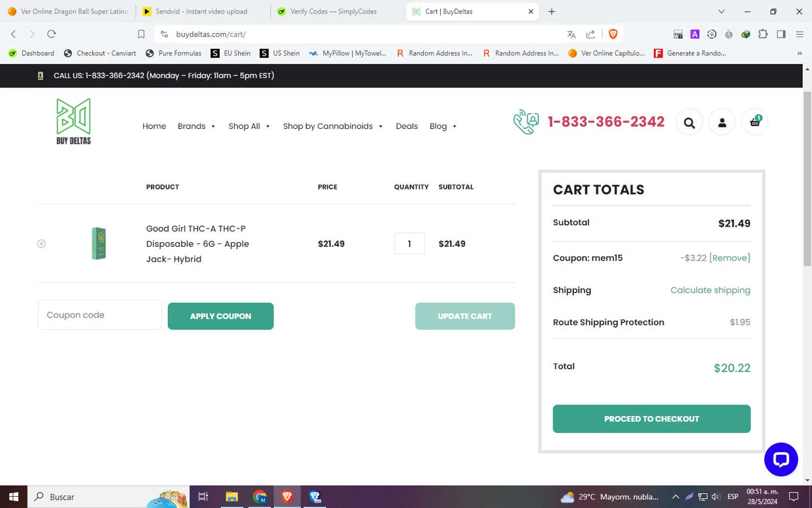
Task: Click the Windows search box Buscar
Action: [108, 497]
